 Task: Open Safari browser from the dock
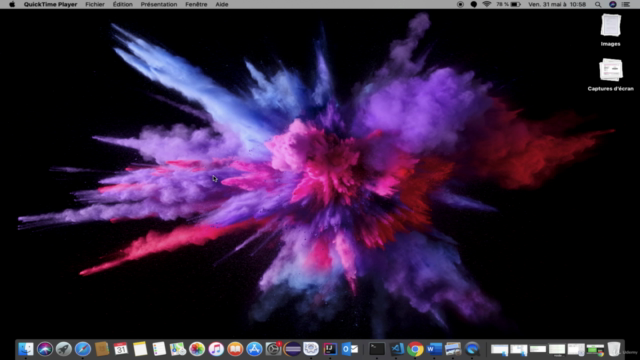83,349
